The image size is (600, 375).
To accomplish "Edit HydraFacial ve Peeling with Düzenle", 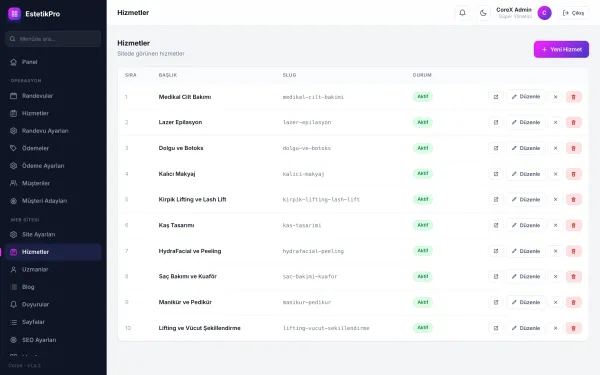I will click(526, 251).
